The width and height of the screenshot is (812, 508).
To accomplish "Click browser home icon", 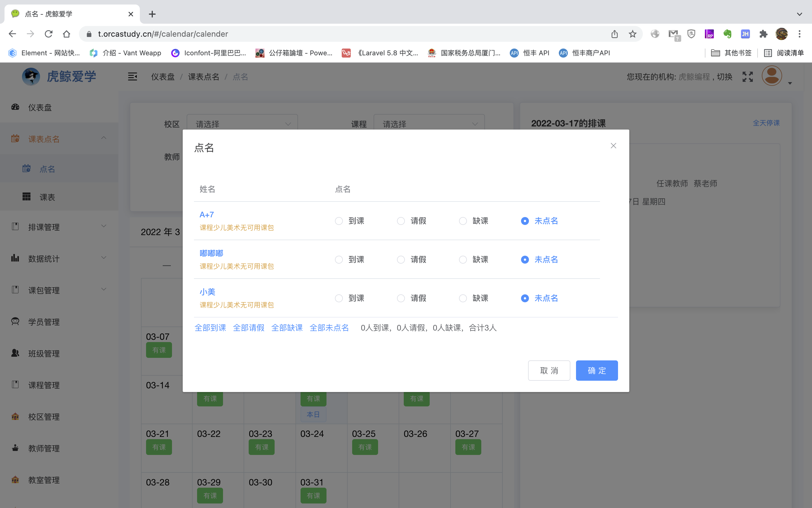I will [67, 34].
